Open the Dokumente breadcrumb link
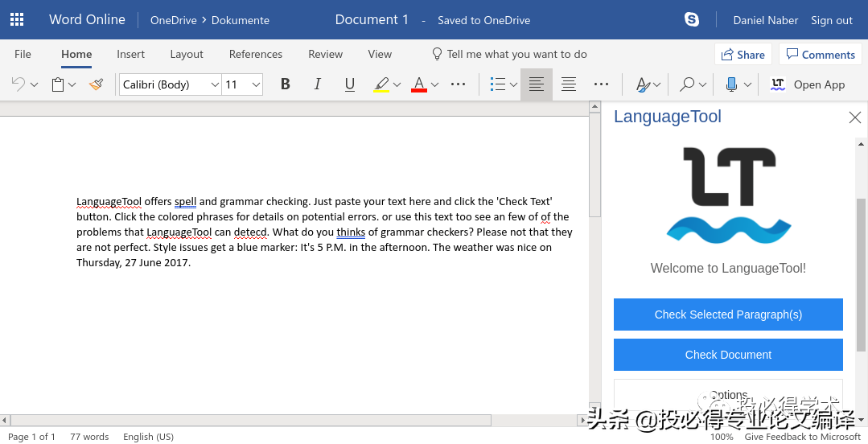 (x=241, y=20)
